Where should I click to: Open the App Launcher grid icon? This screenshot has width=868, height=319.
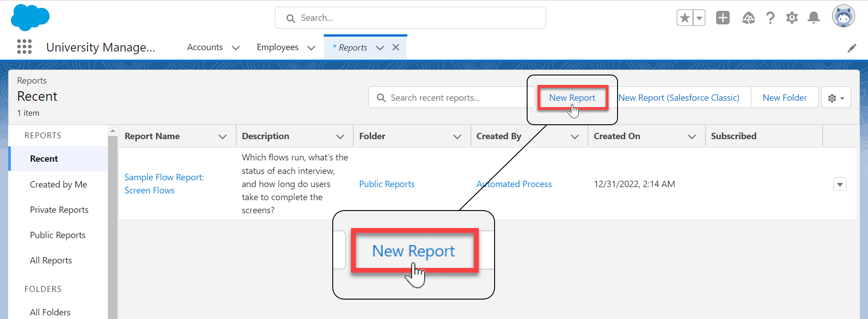coord(24,47)
